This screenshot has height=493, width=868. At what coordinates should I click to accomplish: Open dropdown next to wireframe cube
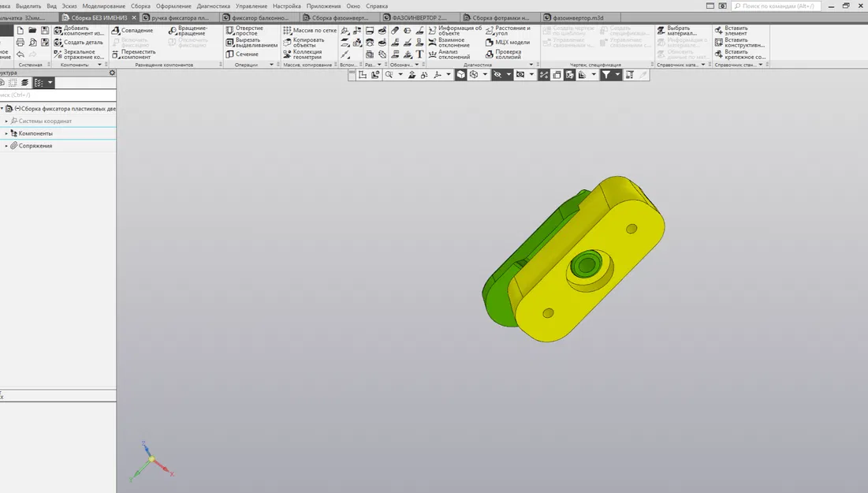[x=485, y=75]
